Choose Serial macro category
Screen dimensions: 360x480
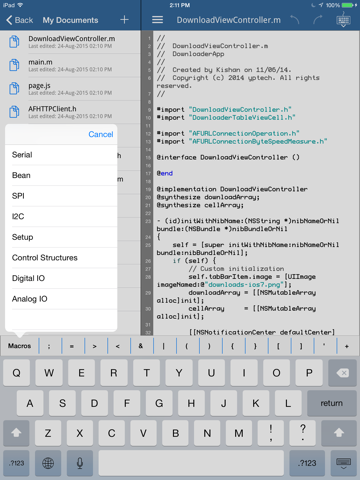click(x=61, y=155)
